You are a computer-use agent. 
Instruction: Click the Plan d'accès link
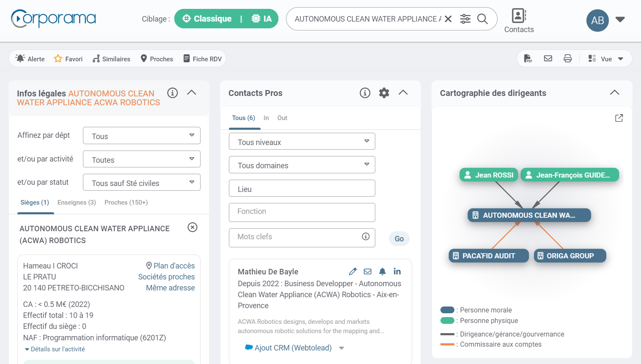pyautogui.click(x=170, y=266)
